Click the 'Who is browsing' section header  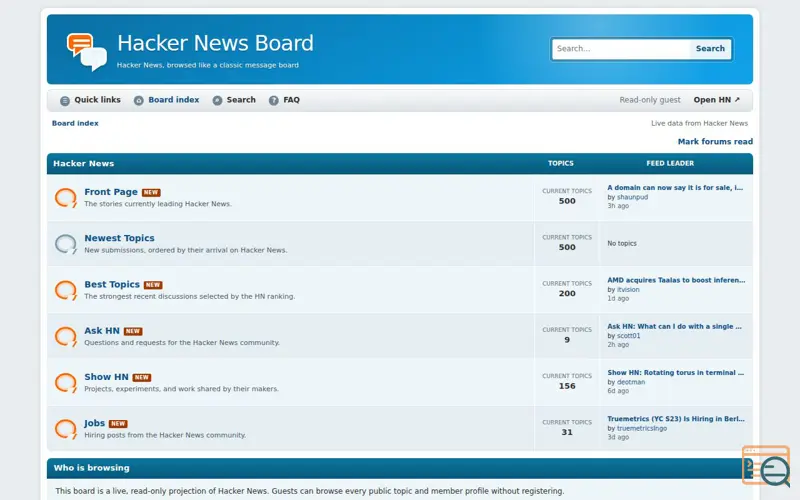(91, 468)
